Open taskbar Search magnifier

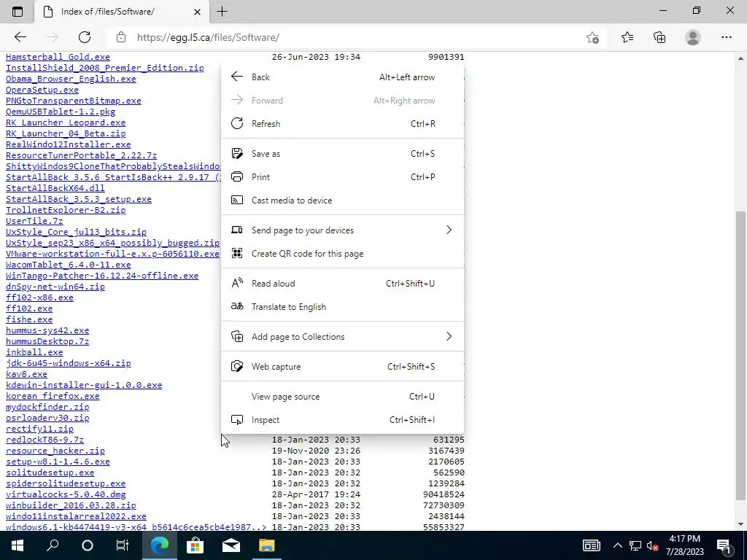tap(53, 545)
